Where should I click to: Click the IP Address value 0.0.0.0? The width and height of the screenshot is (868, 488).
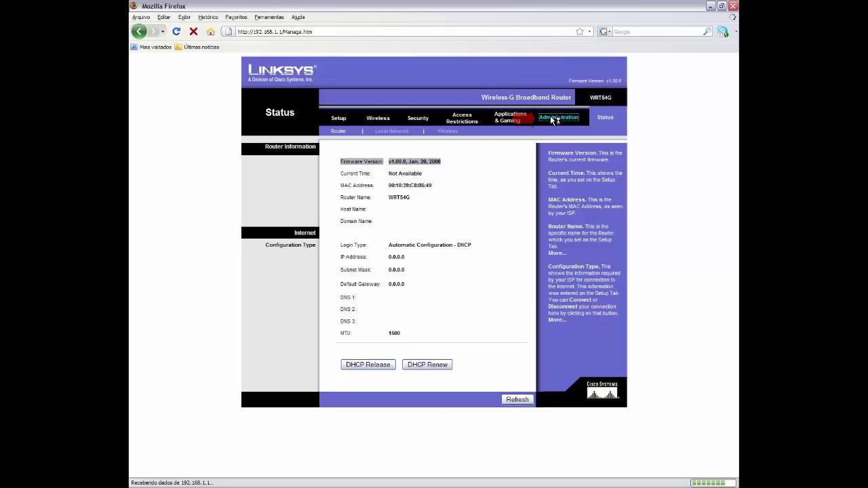click(x=396, y=257)
